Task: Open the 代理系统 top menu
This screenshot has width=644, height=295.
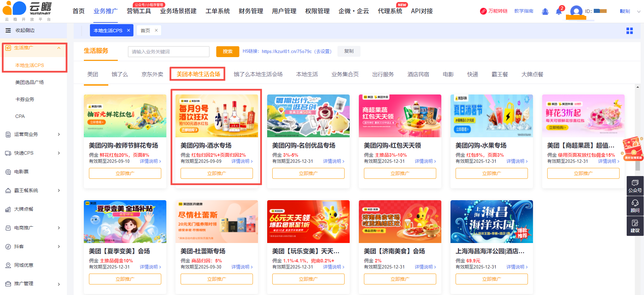Action: [390, 11]
